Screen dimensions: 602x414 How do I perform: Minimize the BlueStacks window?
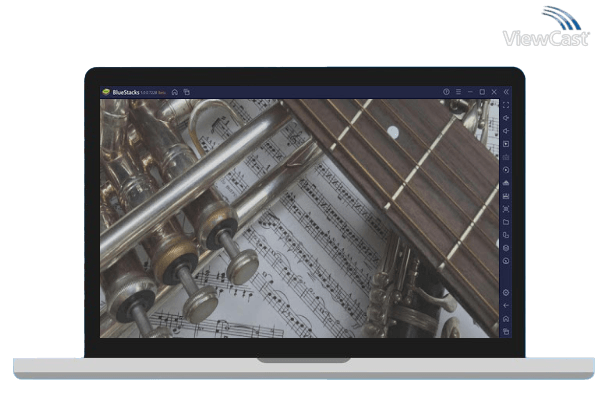(470, 92)
